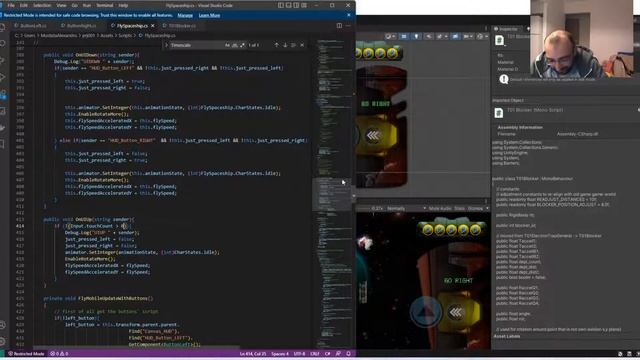Click FlySpaceship.cs in the breadcrumb path

coord(160,36)
